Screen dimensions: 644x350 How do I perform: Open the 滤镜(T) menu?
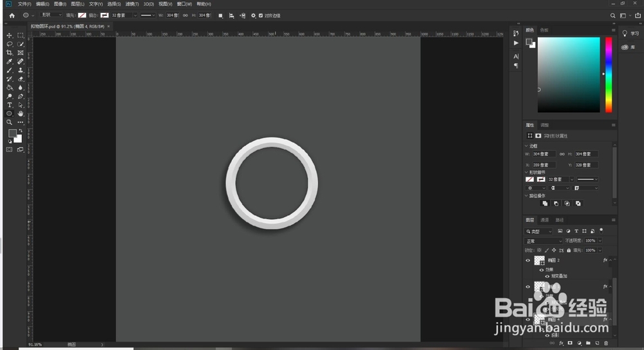(x=132, y=4)
